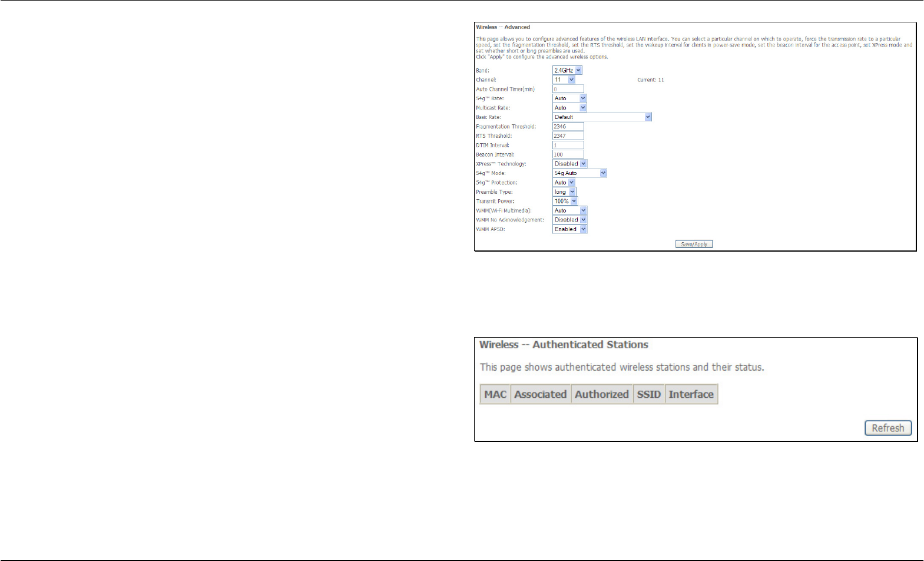Open the Transmit Power dropdown showing 100%
This screenshot has width=924, height=561.
[x=565, y=202]
